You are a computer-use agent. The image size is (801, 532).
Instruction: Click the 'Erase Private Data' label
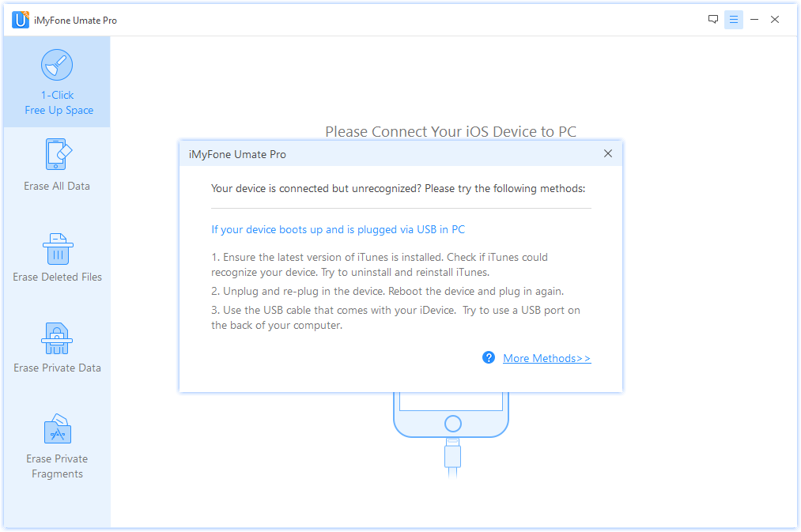tap(57, 368)
